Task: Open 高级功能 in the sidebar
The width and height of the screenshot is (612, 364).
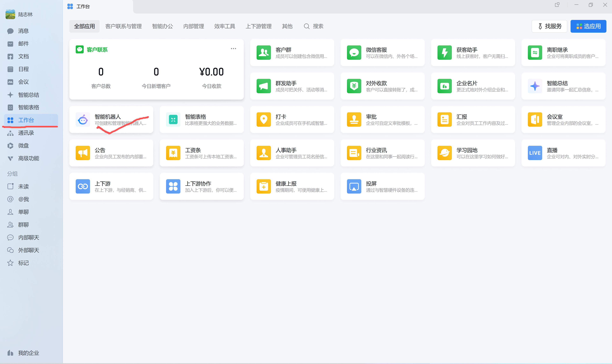Action: point(31,159)
